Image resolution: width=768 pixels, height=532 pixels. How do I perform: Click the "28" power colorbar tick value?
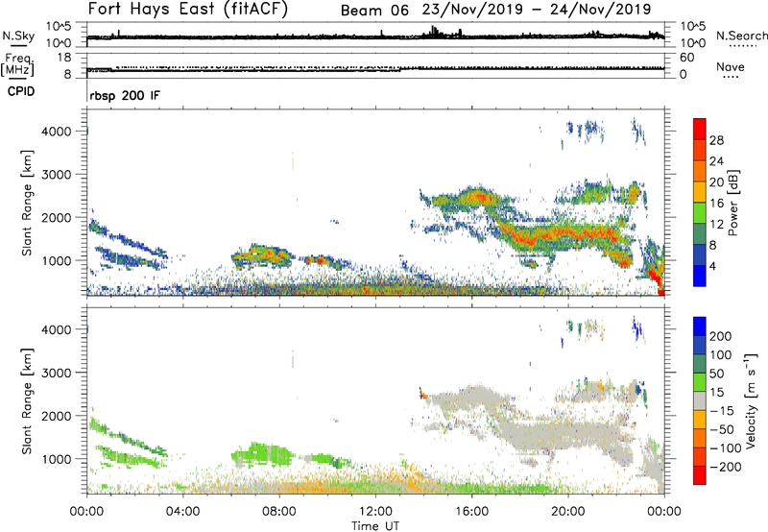pyautogui.click(x=716, y=140)
